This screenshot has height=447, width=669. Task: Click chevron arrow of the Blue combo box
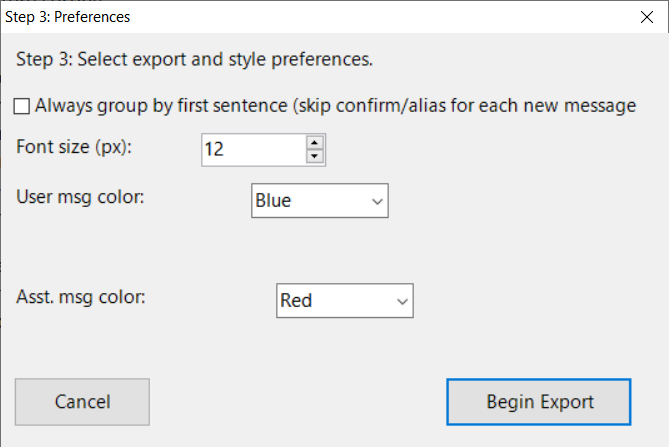(x=377, y=201)
